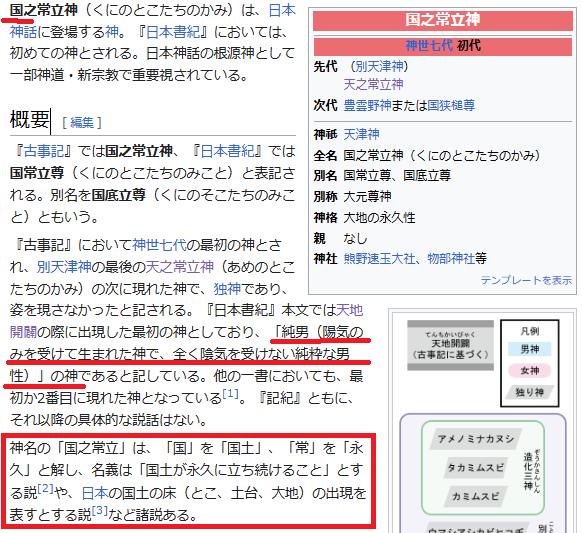This screenshot has width=582, height=533.
Task: Click the 国之常立神 infobox title bar
Action: (443, 20)
